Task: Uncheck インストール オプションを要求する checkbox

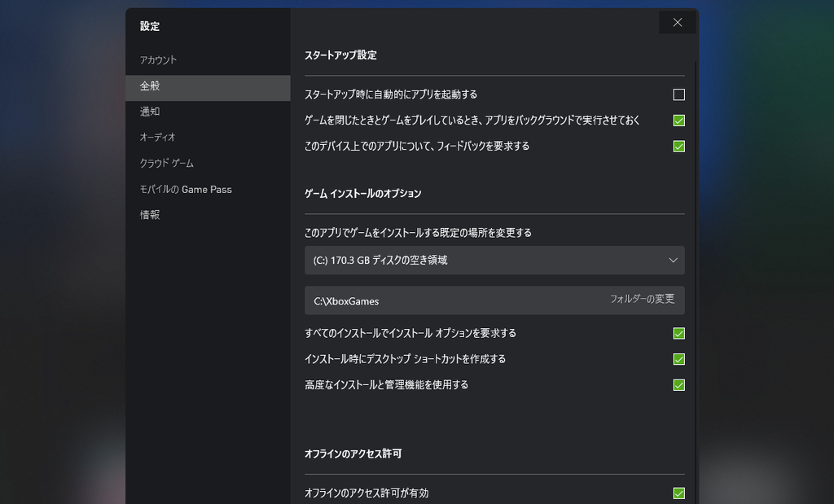Action: pyautogui.click(x=678, y=333)
